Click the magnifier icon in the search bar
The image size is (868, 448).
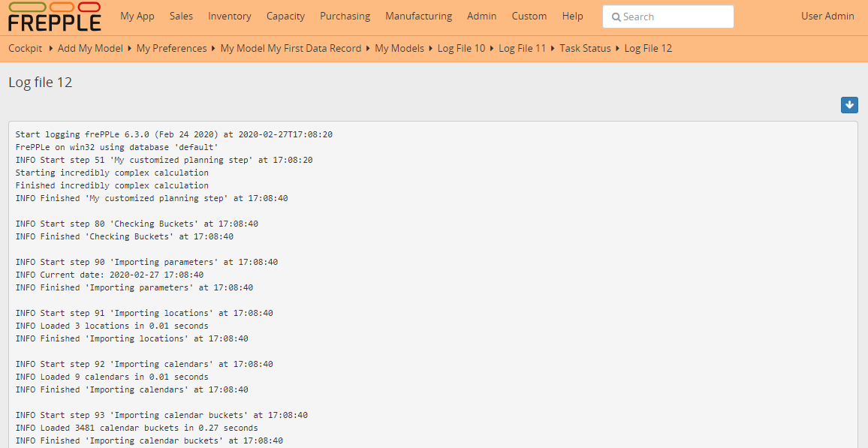pyautogui.click(x=616, y=16)
